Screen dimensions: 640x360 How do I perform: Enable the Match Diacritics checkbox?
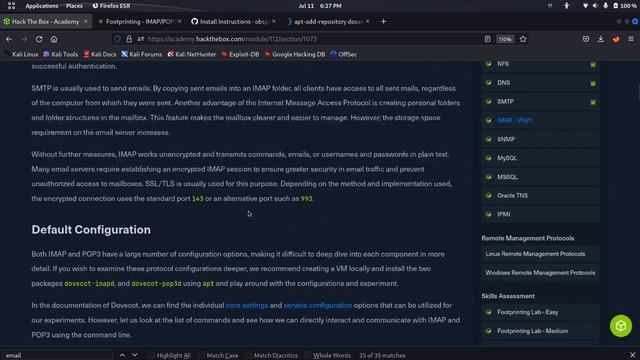[248, 356]
